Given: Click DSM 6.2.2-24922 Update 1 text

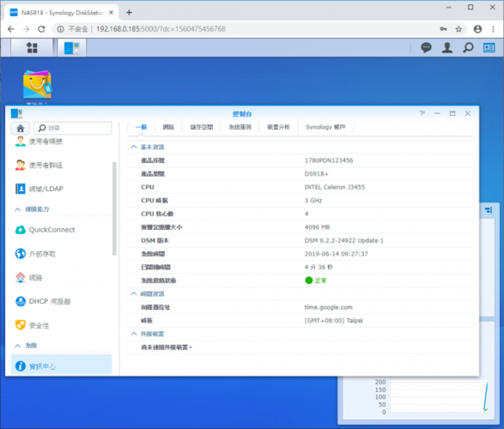Looking at the screenshot, I should coord(343,240).
